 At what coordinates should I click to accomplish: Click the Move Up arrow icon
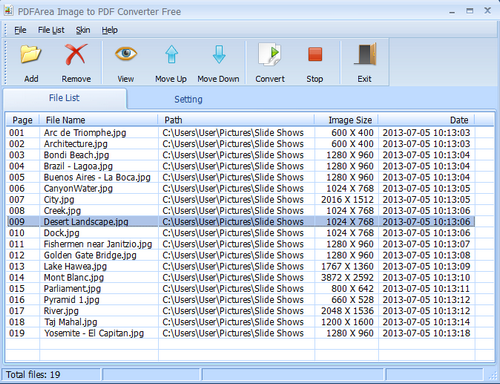tap(171, 54)
